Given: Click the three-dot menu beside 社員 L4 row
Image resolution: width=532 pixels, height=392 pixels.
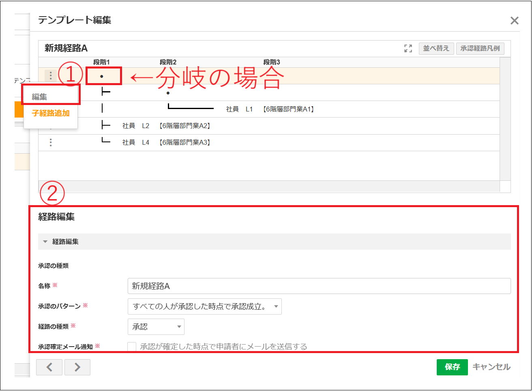Looking at the screenshot, I should coord(50,142).
